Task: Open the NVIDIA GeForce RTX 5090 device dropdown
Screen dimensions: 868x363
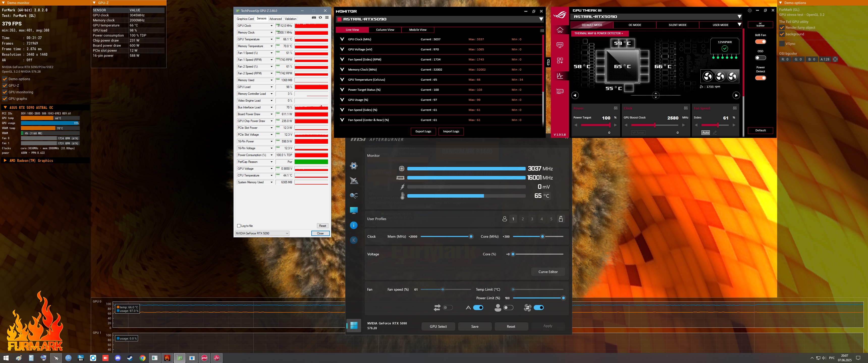Action: (x=262, y=233)
